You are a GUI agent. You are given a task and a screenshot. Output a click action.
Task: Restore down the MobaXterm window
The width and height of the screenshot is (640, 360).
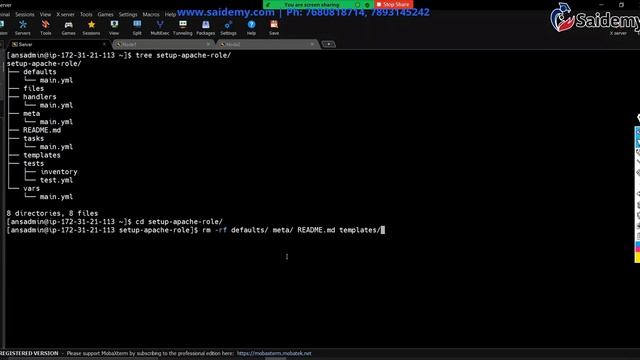(x=621, y=4)
